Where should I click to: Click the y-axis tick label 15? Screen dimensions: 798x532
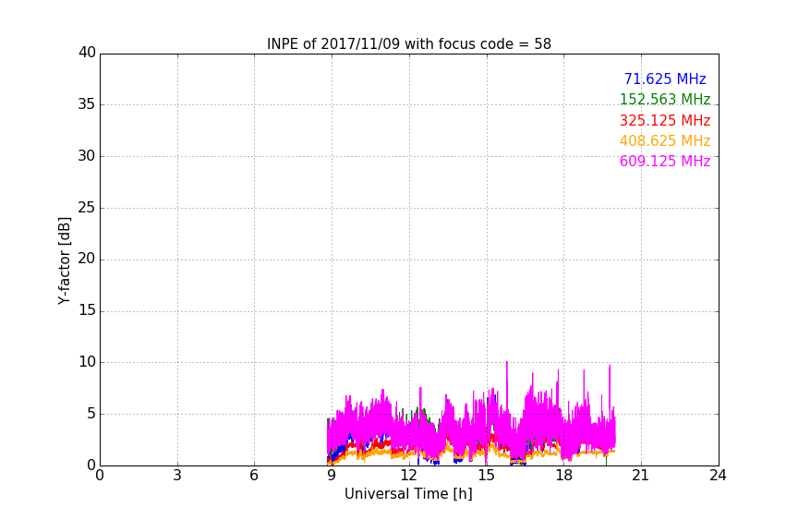coord(87,310)
